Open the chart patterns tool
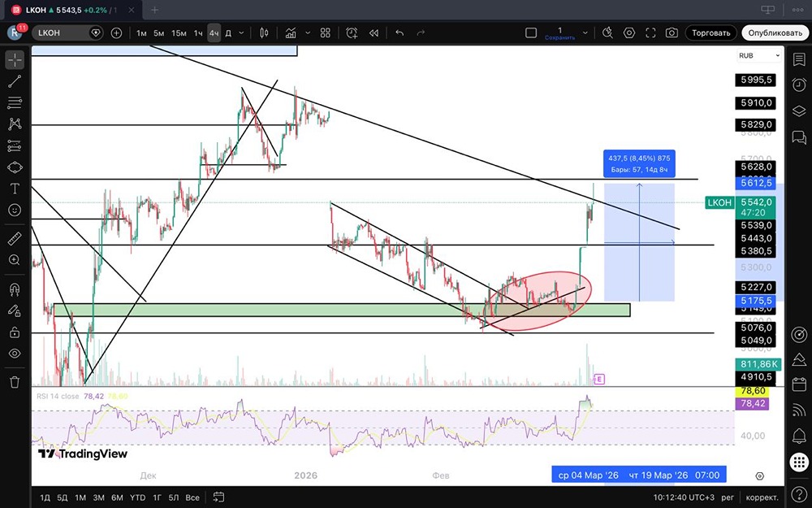 pyautogui.click(x=15, y=124)
